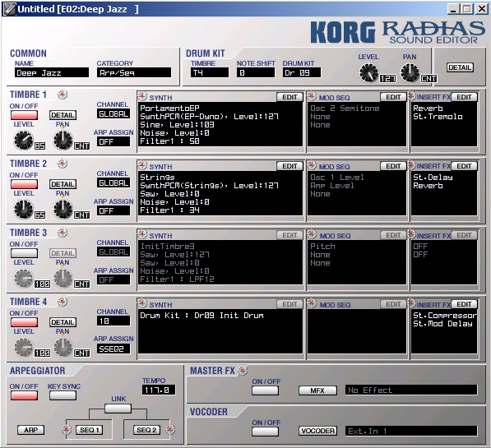491x448 pixels.
Task: Open Timbre 1 ARP ASSIGN field OFF
Action: [x=113, y=142]
